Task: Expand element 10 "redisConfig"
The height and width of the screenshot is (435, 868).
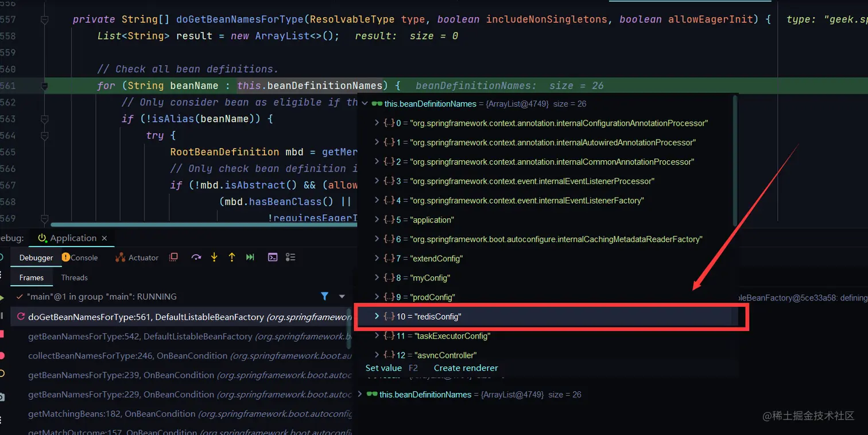Action: [x=377, y=317]
